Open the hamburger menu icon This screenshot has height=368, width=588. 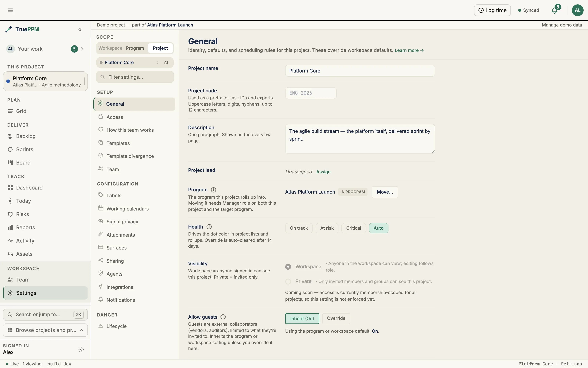(x=10, y=10)
